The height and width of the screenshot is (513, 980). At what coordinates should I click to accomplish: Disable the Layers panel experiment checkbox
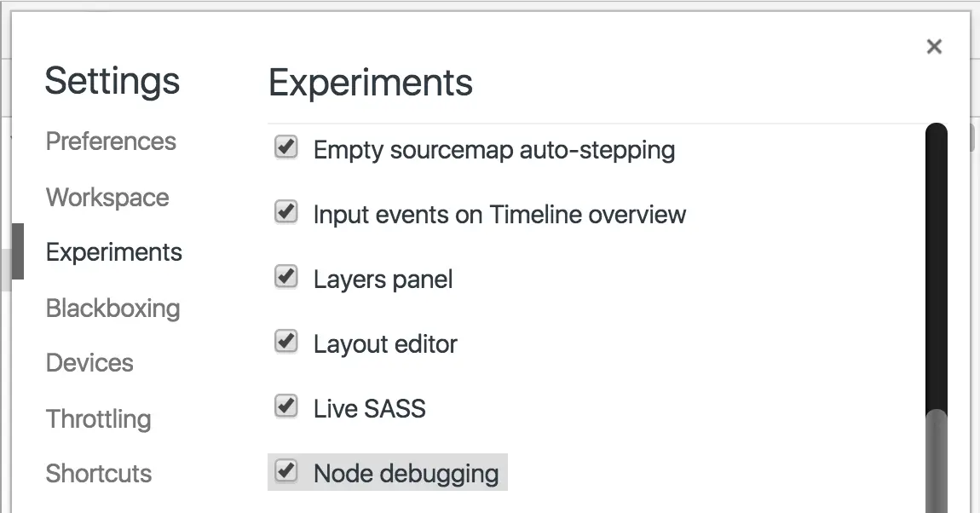pos(286,276)
